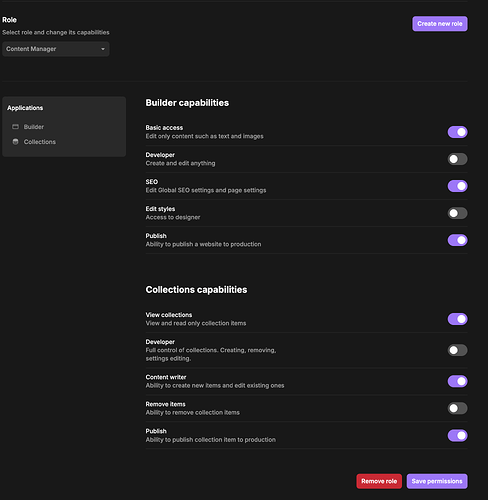Click the red Remove role button
This screenshot has height=500, width=488.
(379, 481)
